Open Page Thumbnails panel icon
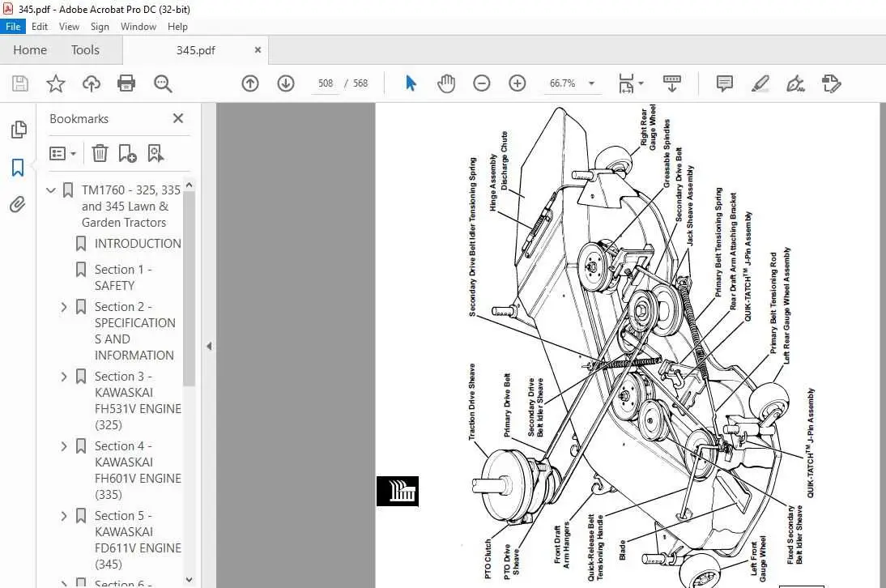 coord(18,130)
